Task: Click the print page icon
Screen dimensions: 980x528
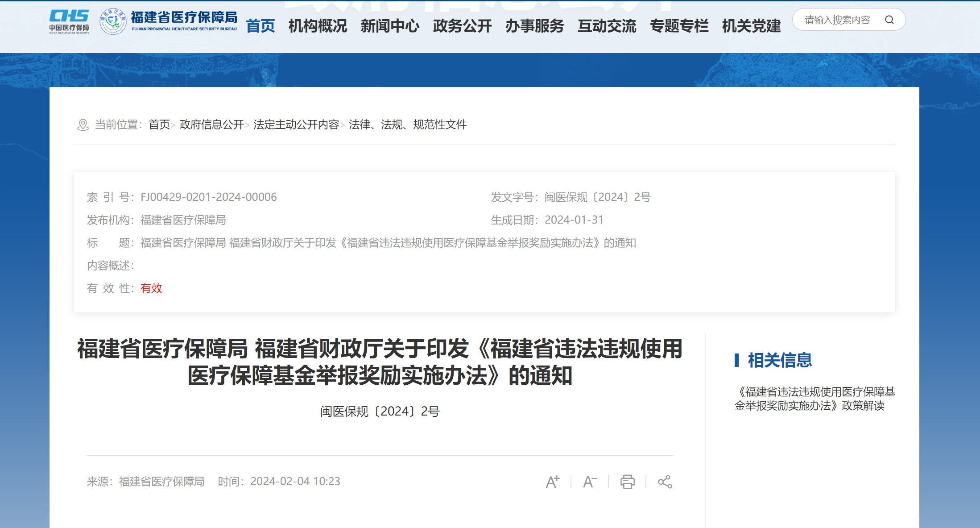Action: (x=627, y=482)
